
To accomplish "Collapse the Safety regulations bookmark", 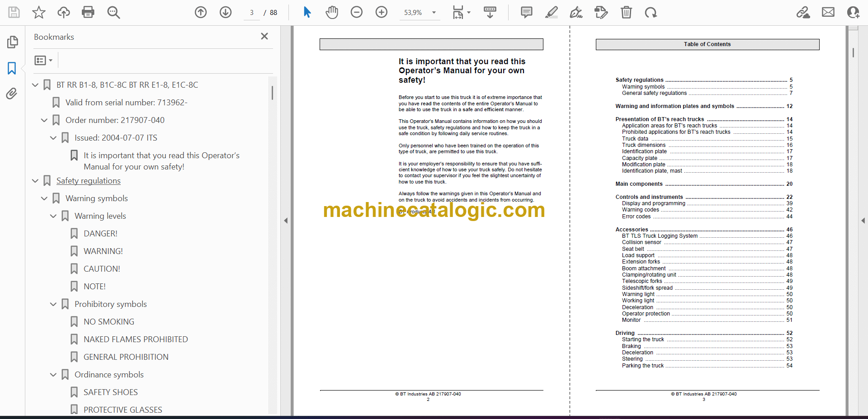I will click(x=35, y=181).
